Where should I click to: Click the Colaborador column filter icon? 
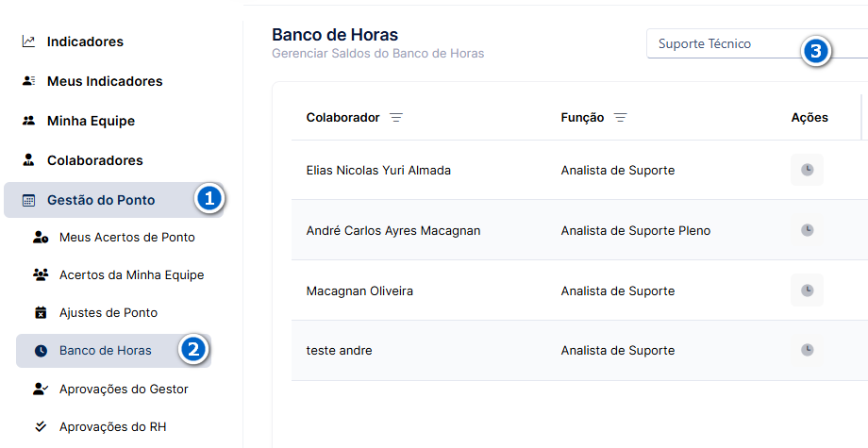[x=396, y=118]
